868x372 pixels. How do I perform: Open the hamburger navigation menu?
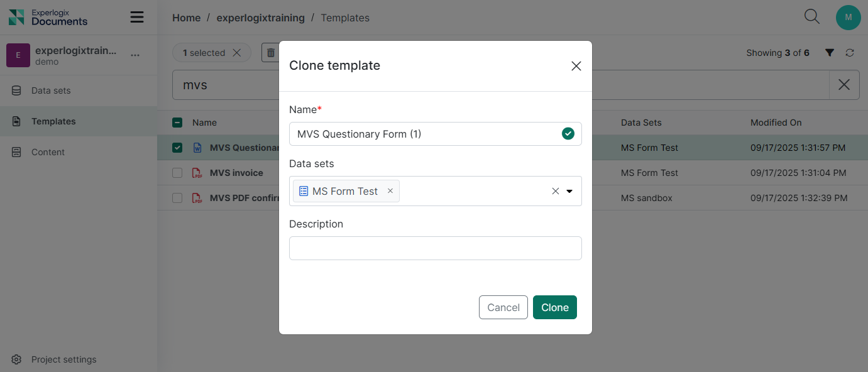137,17
